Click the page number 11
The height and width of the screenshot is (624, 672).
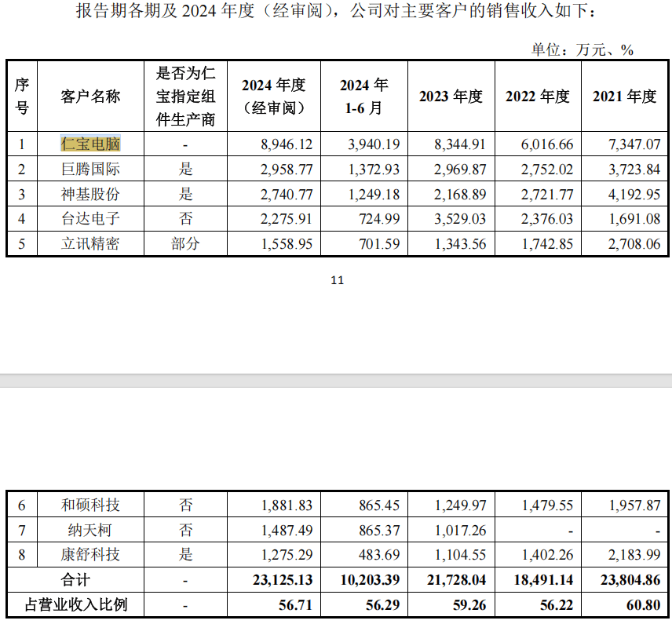(338, 280)
